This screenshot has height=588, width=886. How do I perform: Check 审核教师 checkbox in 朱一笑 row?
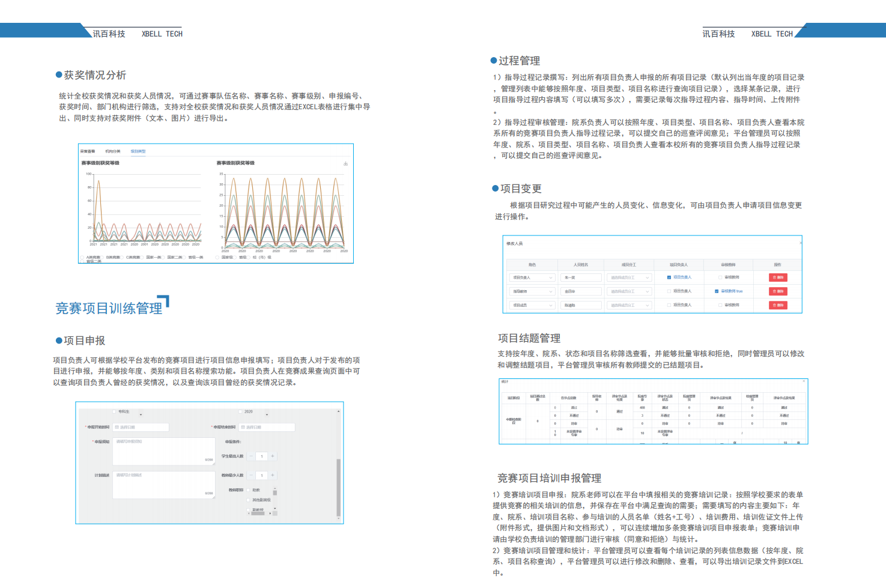[720, 277]
